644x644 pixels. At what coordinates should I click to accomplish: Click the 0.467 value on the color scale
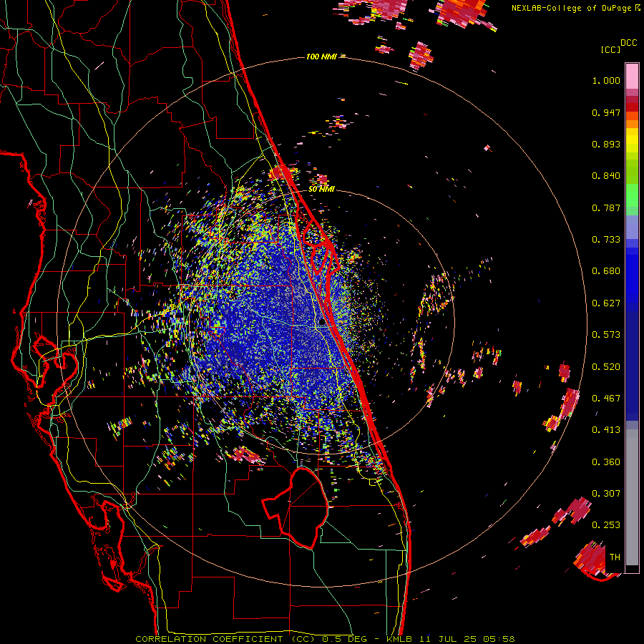[606, 399]
